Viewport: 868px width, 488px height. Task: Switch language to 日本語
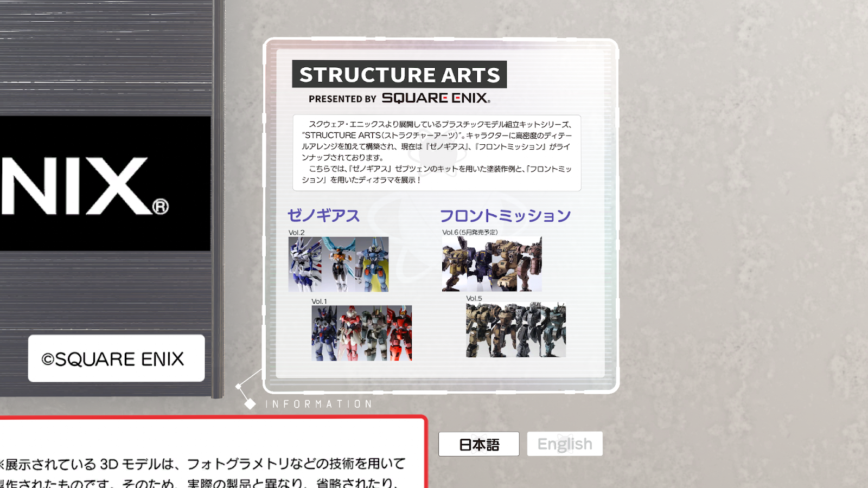[x=478, y=444]
